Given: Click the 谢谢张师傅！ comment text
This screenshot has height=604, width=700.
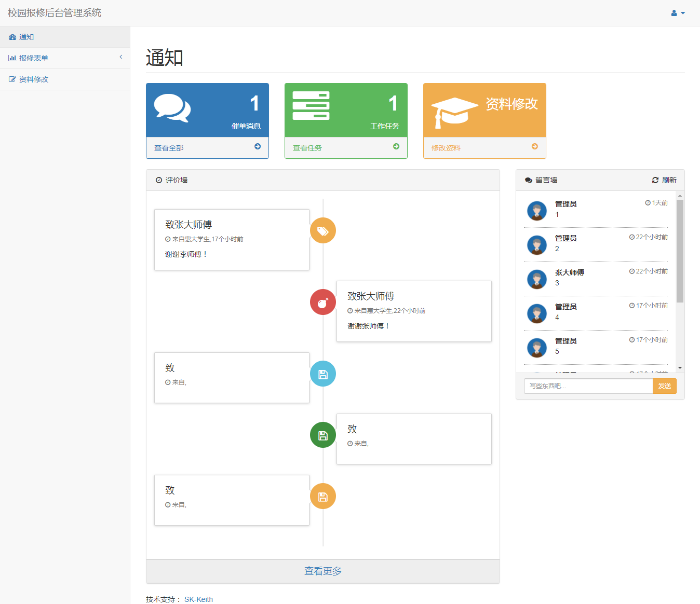Looking at the screenshot, I should pyautogui.click(x=369, y=326).
